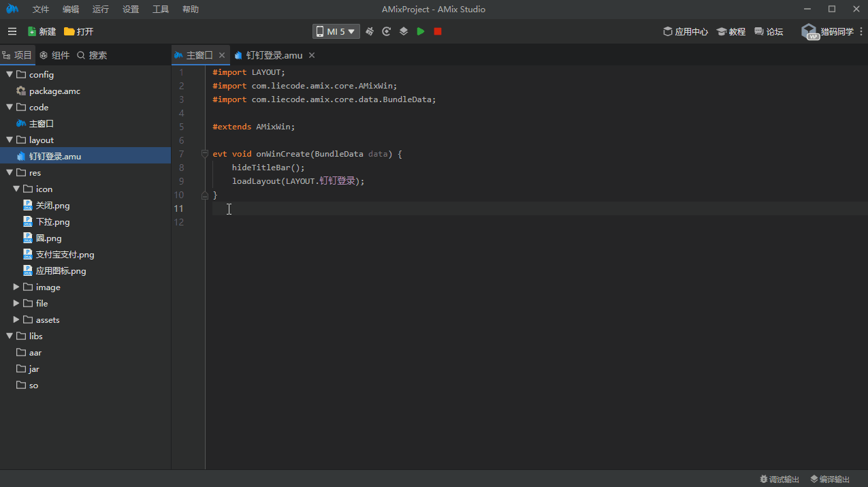This screenshot has width=868, height=487.
Task: Switch to the 组件 panel tab
Action: pyautogui.click(x=54, y=55)
